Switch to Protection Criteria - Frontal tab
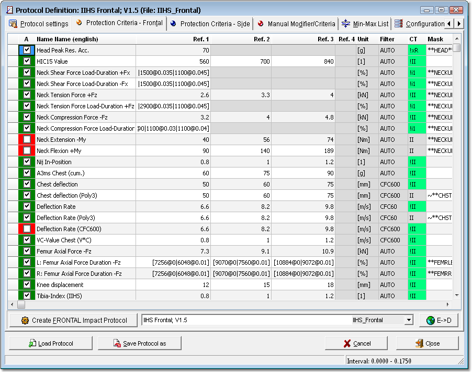The height and width of the screenshot is (373, 472). [x=120, y=23]
